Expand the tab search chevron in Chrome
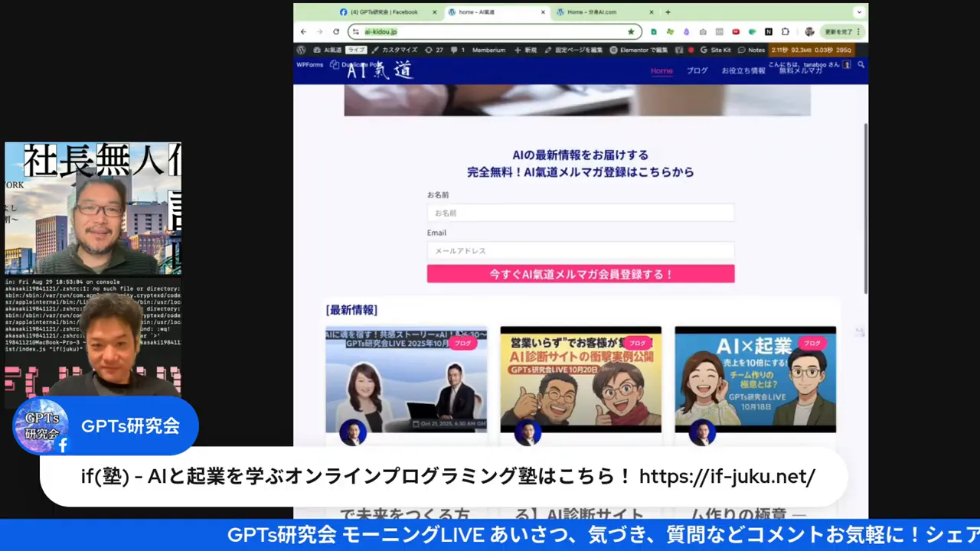The image size is (980, 551). 859,12
